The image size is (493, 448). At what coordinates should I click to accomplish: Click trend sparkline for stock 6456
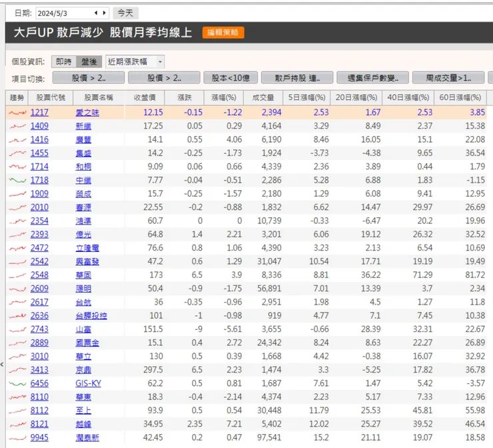[17, 383]
